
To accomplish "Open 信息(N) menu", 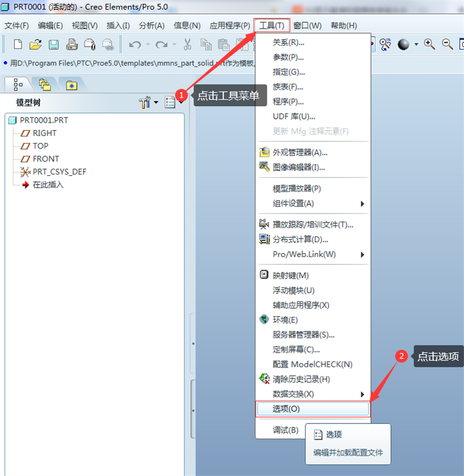I will (x=187, y=26).
